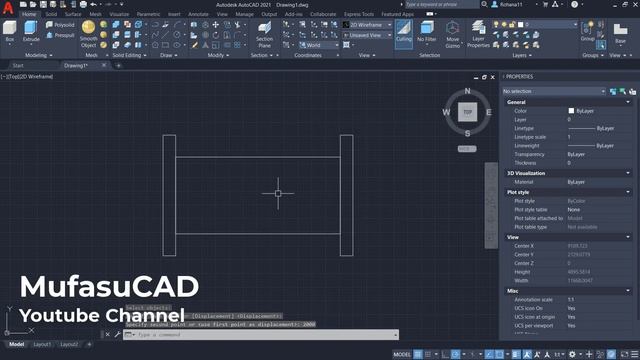Click the Polysolid tool
Screen dimensions: 640x360
(x=60, y=25)
